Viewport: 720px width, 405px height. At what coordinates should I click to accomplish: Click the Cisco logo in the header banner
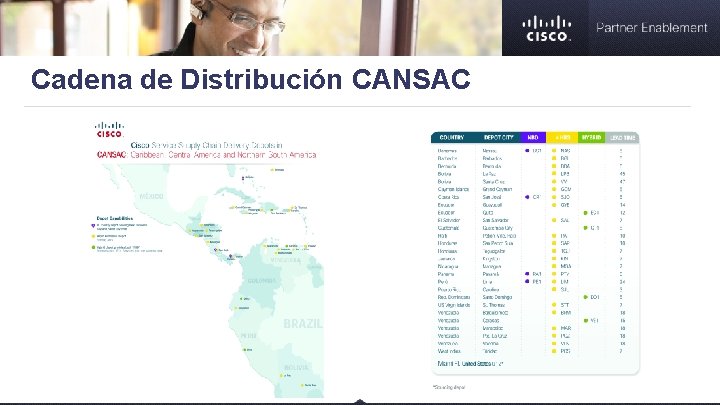pyautogui.click(x=546, y=28)
